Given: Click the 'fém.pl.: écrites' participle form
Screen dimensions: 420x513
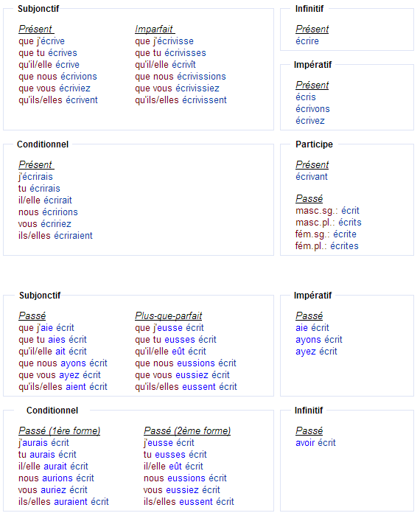Looking at the screenshot, I should coord(326,245).
